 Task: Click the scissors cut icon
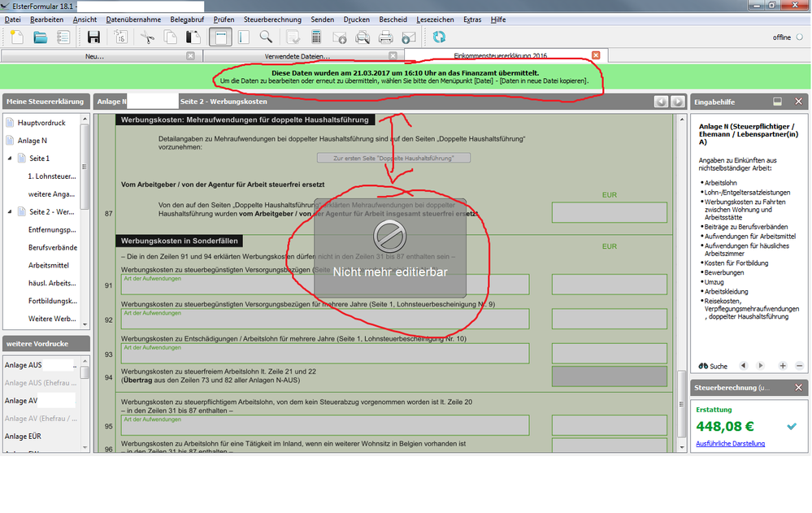click(x=146, y=37)
